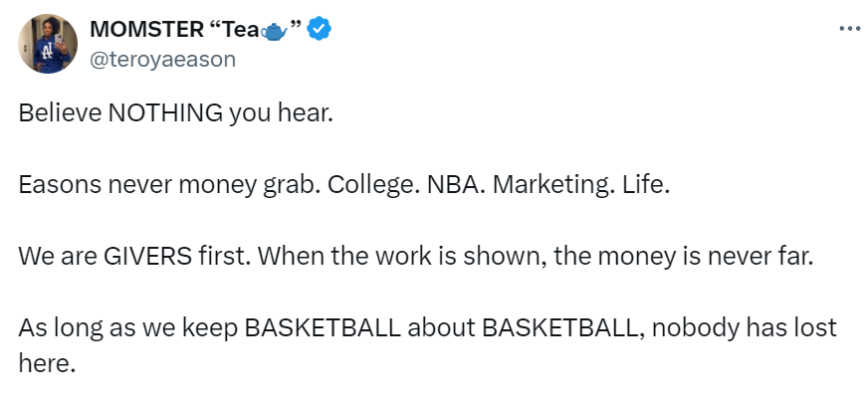Open the three-dot more options menu
Image resolution: width=868 pixels, height=406 pixels.
pyautogui.click(x=848, y=29)
